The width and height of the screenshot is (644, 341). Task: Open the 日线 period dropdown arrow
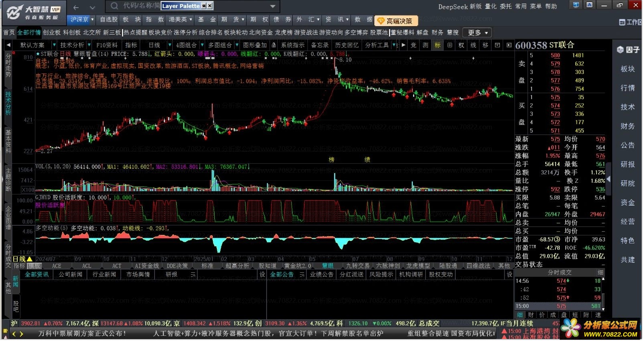click(x=169, y=45)
